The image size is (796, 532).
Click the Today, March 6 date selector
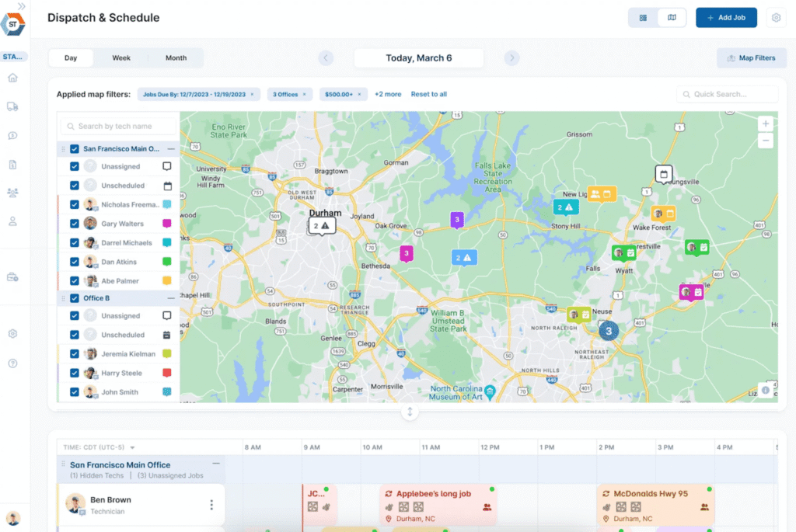(x=418, y=57)
